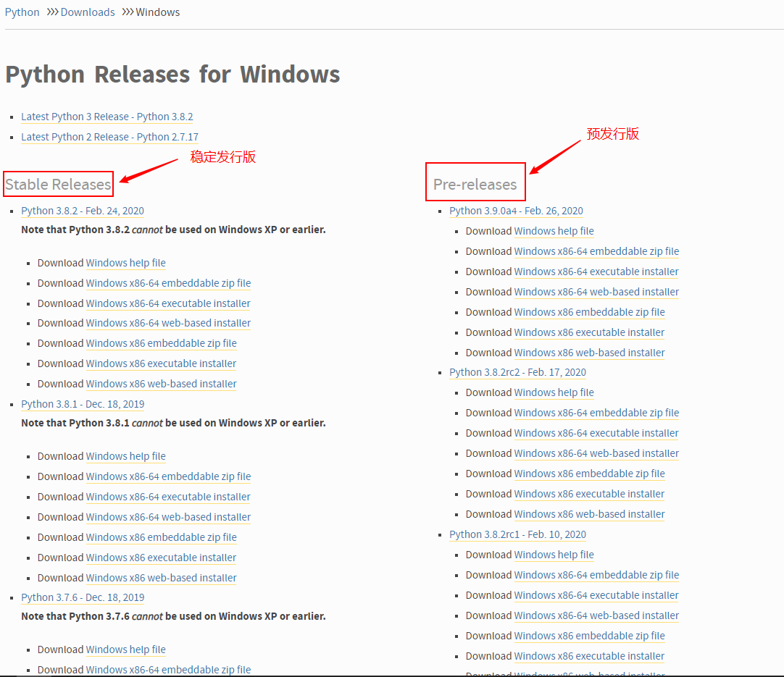Download x86-64 embeddable zip file for Python 3.9.0a4
This screenshot has width=784, height=677.
coord(596,251)
